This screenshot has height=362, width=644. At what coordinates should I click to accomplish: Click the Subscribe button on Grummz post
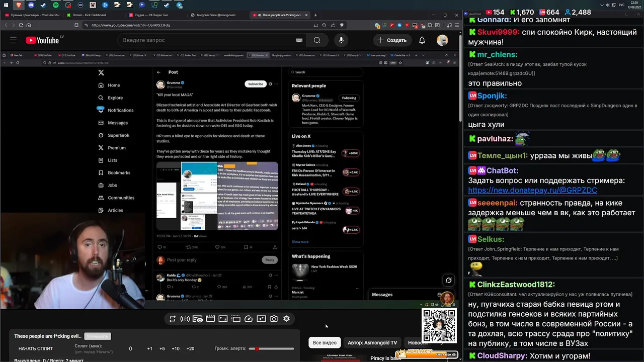(x=256, y=84)
